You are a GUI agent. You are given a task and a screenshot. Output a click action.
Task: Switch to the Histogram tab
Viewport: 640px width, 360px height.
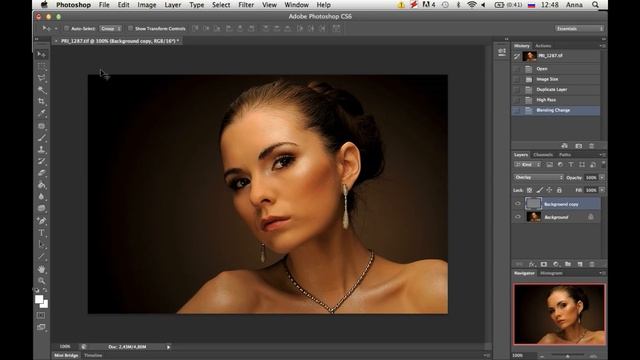[x=551, y=273]
